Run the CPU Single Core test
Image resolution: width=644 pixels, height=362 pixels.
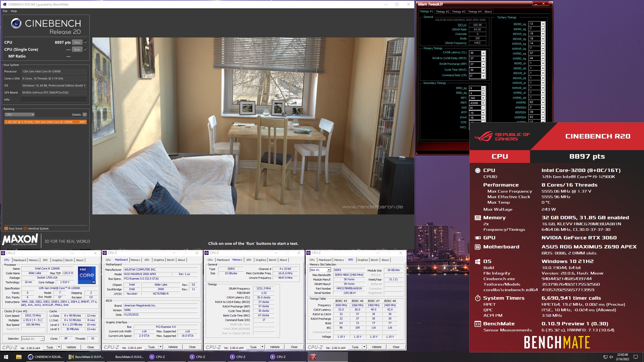tap(77, 50)
